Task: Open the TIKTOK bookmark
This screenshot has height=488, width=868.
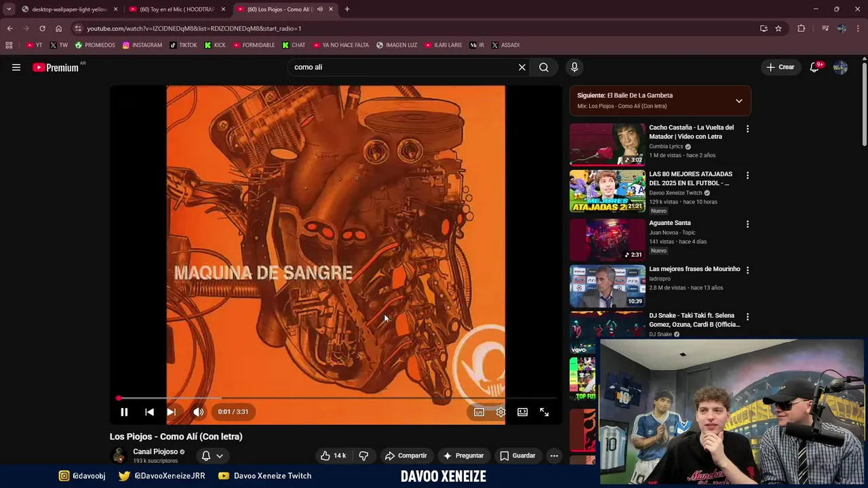Action: pyautogui.click(x=183, y=45)
